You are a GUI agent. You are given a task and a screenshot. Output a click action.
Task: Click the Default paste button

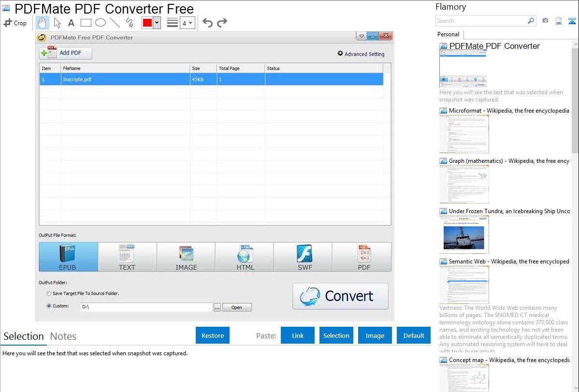[x=414, y=335]
